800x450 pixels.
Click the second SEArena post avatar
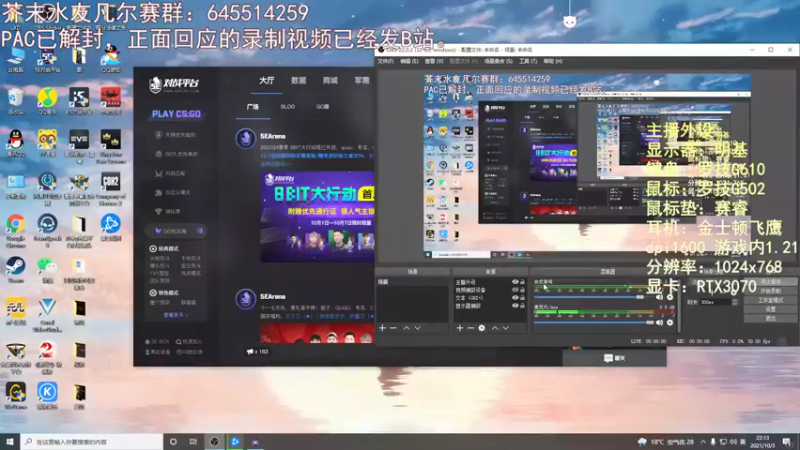[x=245, y=299]
